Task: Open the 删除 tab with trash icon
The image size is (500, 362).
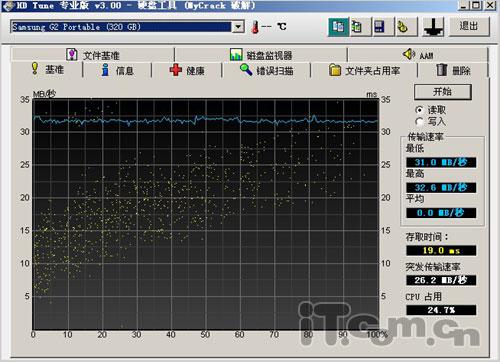Action: pos(453,70)
